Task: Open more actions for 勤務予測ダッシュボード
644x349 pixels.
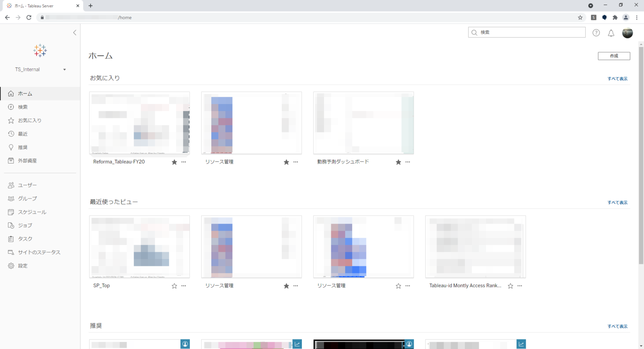Action: point(408,162)
